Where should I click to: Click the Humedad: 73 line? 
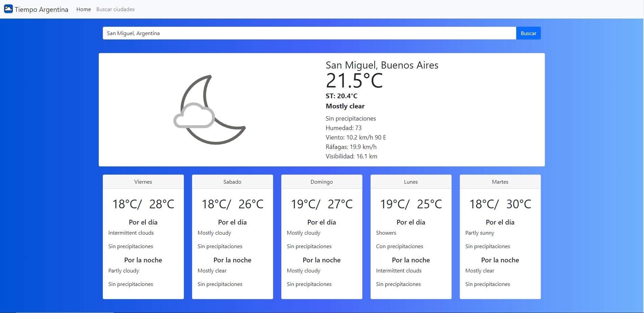(343, 128)
